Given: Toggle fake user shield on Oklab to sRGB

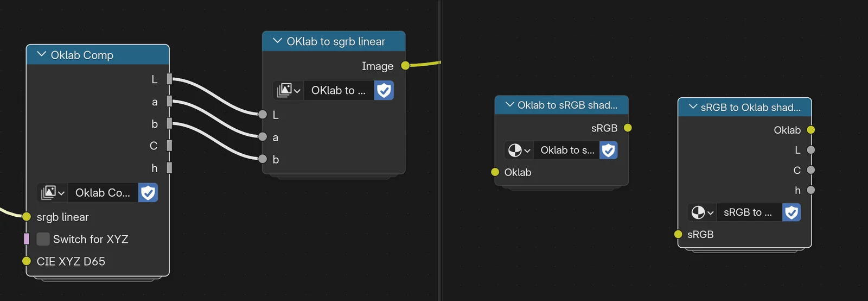Looking at the screenshot, I should (609, 150).
